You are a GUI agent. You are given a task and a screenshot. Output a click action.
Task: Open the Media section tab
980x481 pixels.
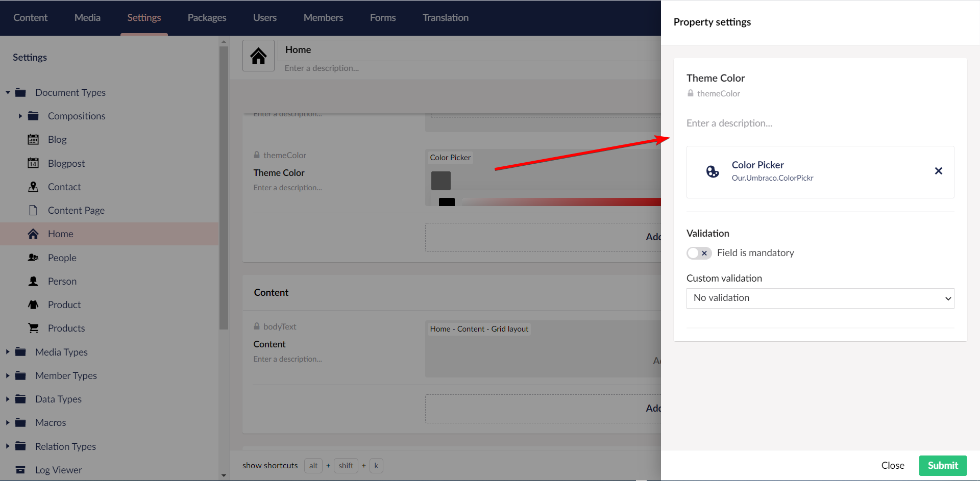87,18
